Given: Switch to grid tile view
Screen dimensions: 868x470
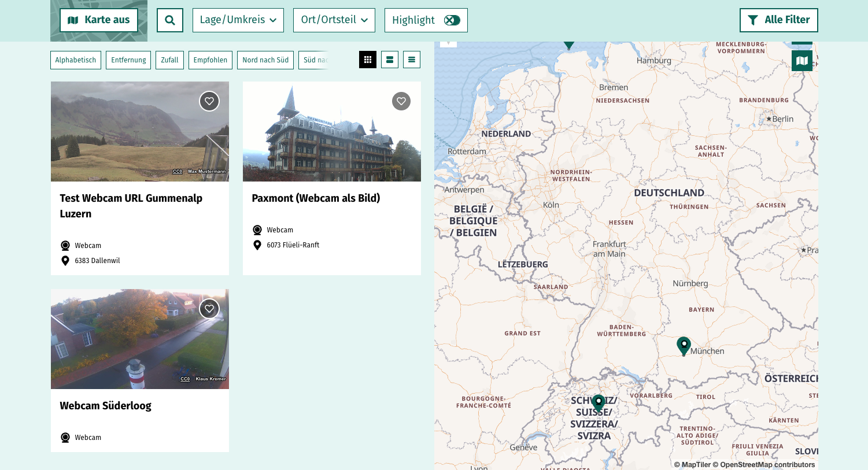Looking at the screenshot, I should pyautogui.click(x=368, y=60).
